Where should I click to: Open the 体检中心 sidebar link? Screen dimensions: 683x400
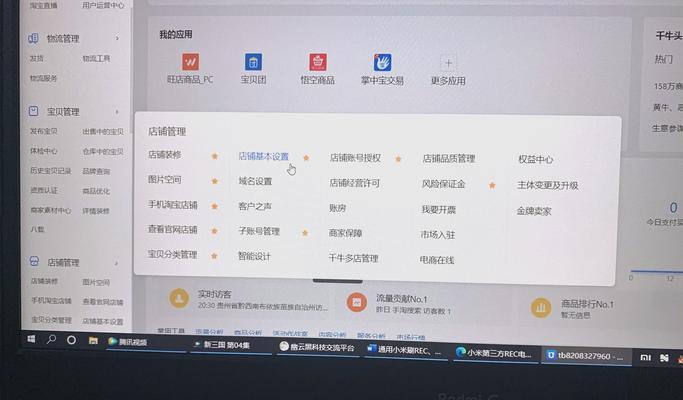pos(44,151)
